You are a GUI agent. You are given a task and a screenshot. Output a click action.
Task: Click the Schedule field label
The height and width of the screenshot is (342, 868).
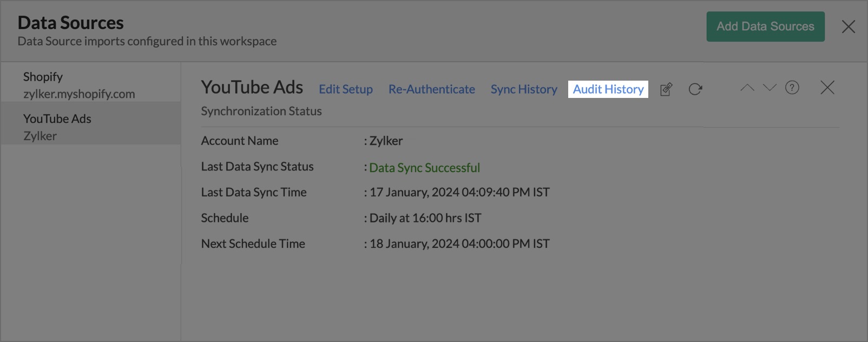click(x=225, y=218)
